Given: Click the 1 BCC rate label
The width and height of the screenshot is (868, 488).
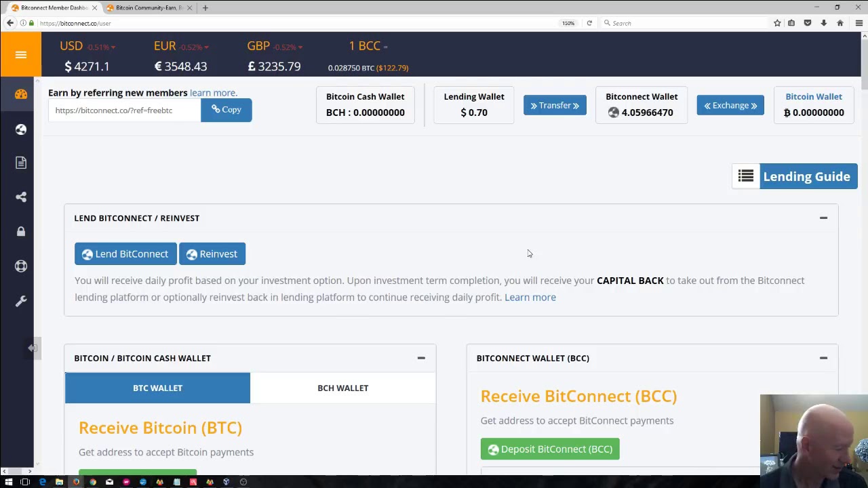Looking at the screenshot, I should click(x=364, y=46).
